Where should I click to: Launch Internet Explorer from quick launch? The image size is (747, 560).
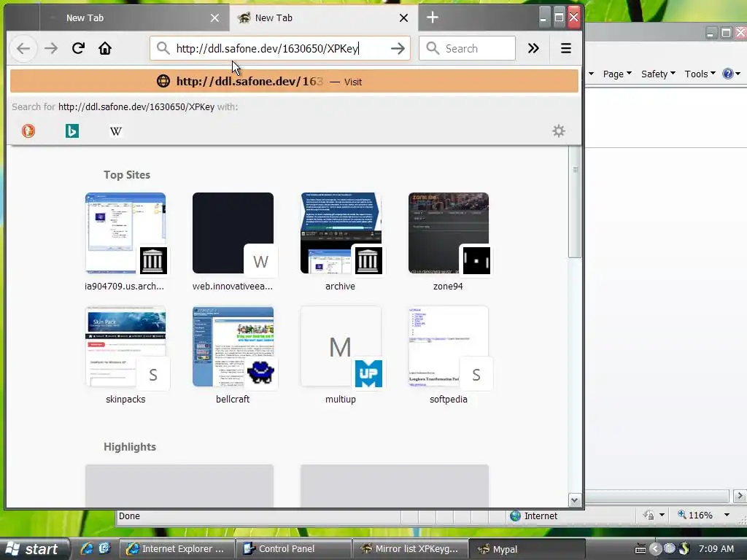(87, 548)
